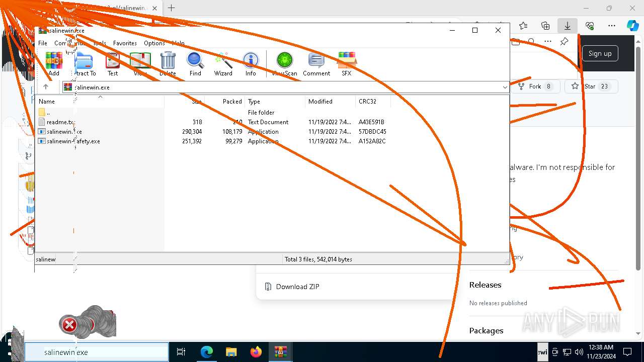Open Task View on the taskbar

[181, 352]
